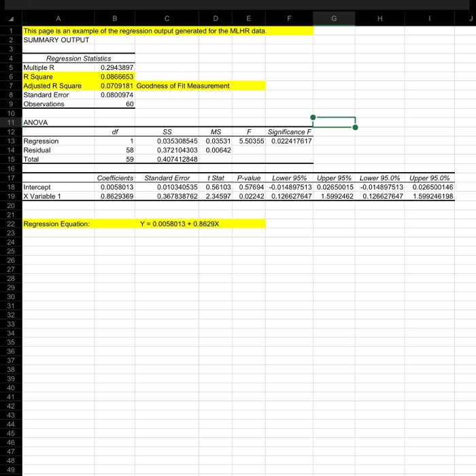Click X Variable t Stat 2.34597
Image resolution: width=476 pixels, height=476 pixels.
pyautogui.click(x=218, y=196)
